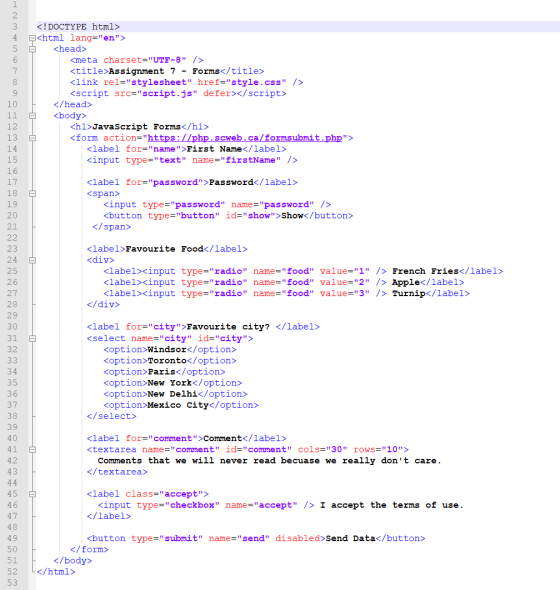This screenshot has width=560, height=590.
Task: Click the "UTF-8" charset value
Action: 167,60
